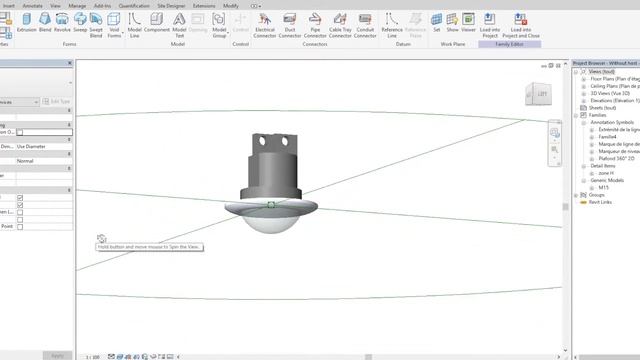Add an Electrical Connector
Viewport: 640px width, 360px height.
click(x=264, y=25)
